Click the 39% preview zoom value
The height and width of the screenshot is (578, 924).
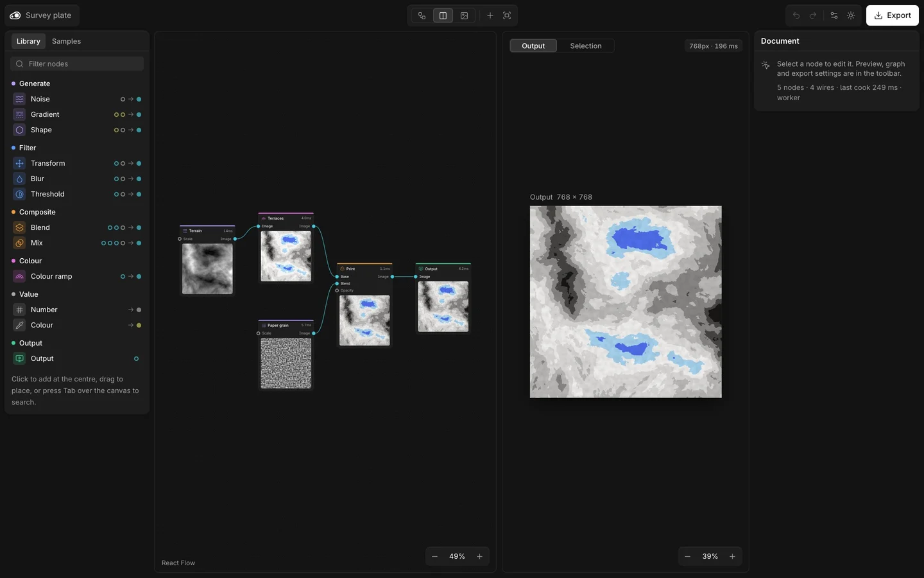pyautogui.click(x=710, y=556)
